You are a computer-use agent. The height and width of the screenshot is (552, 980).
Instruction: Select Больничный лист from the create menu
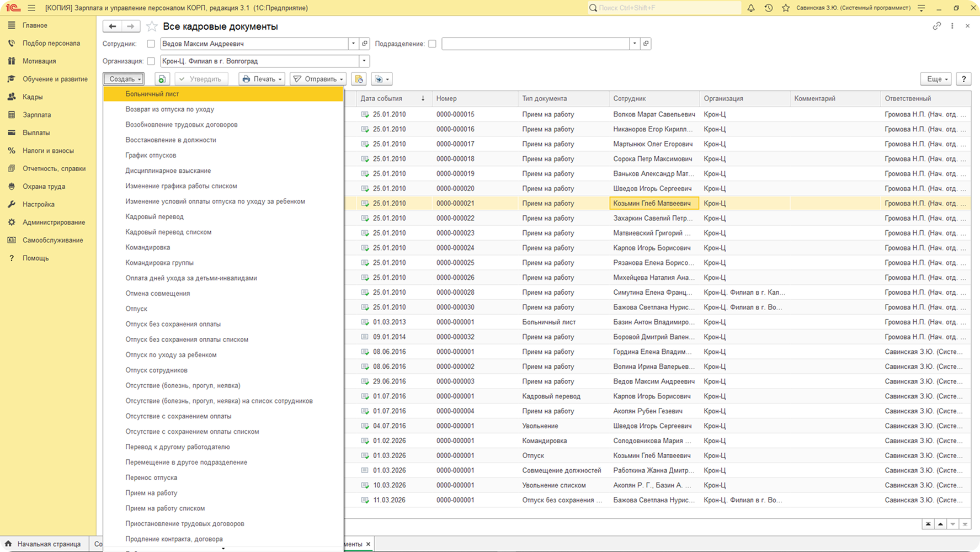pyautogui.click(x=152, y=94)
